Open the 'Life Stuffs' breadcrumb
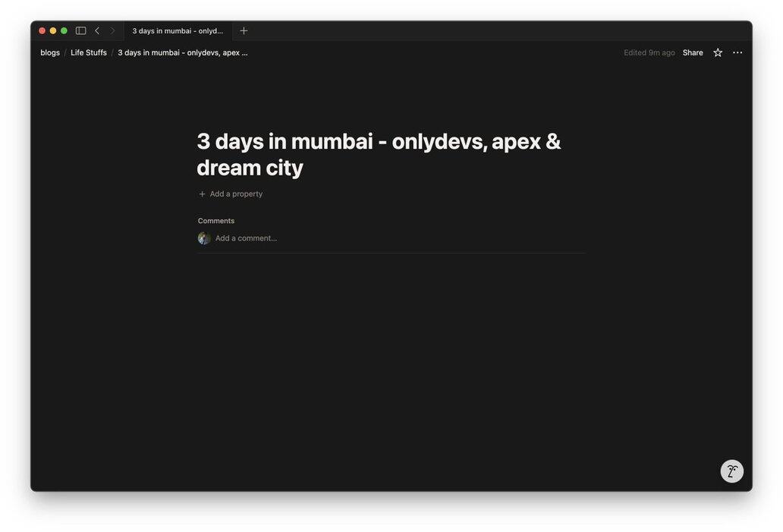783x532 pixels. coord(89,53)
